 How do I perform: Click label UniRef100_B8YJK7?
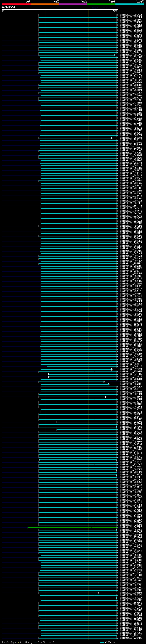(x=131, y=387)
